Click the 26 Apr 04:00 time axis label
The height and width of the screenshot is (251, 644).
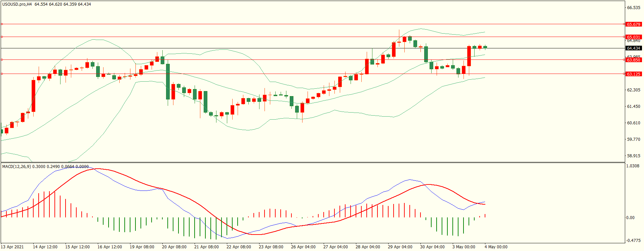pyautogui.click(x=303, y=247)
